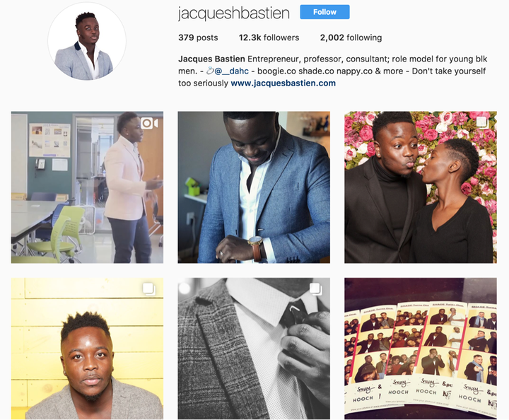Click the carousel icon on yellow wall portrait
This screenshot has width=509, height=420.
(149, 289)
